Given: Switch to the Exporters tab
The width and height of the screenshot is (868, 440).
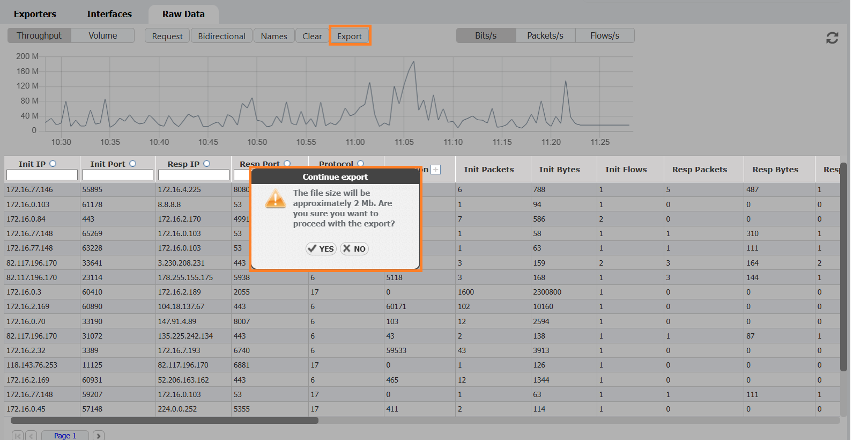Looking at the screenshot, I should (35, 14).
